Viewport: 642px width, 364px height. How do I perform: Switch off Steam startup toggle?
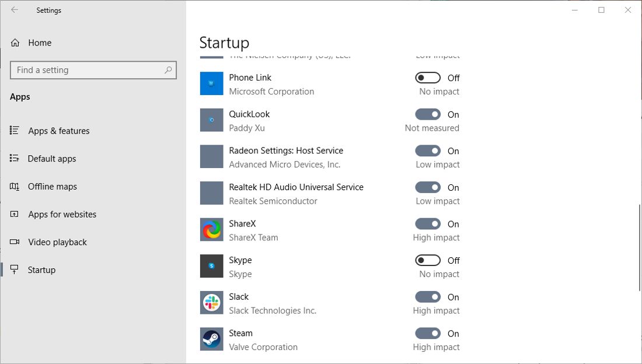[x=428, y=334]
